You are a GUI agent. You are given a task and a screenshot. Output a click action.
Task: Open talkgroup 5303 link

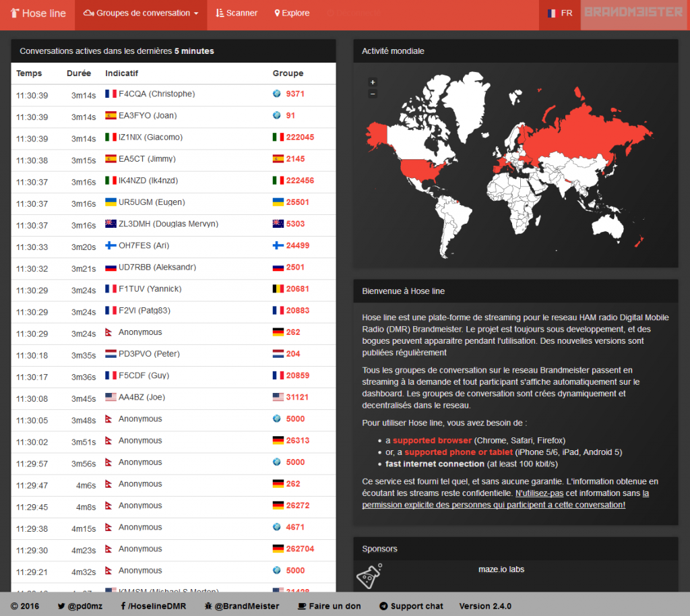tap(295, 224)
